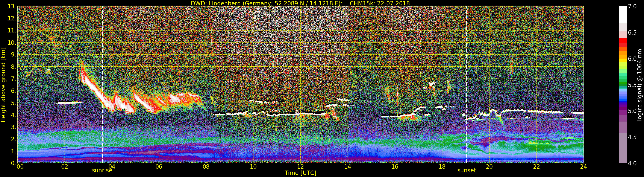This screenshot has height=177, width=644.
Task: Select the "sunset" label below the time axis
Action: coord(467,171)
